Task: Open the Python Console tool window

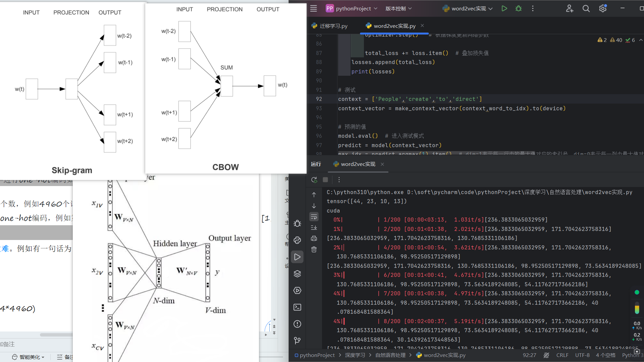Action: pos(297,240)
